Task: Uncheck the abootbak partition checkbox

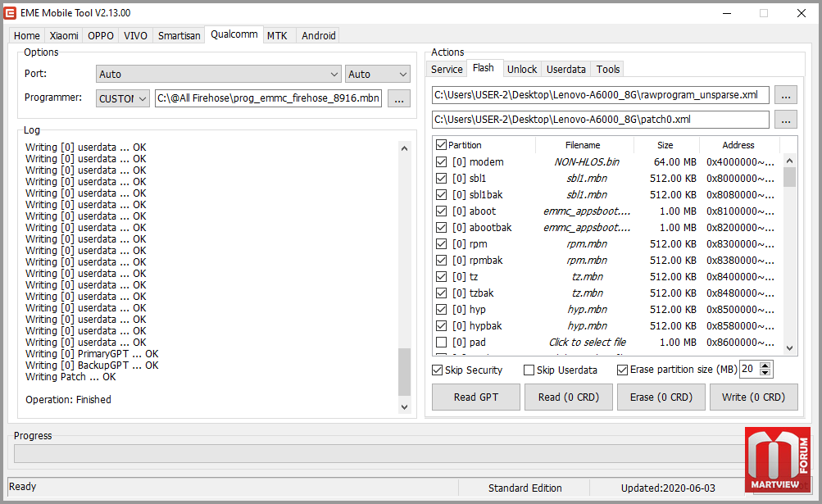Action: click(x=442, y=228)
